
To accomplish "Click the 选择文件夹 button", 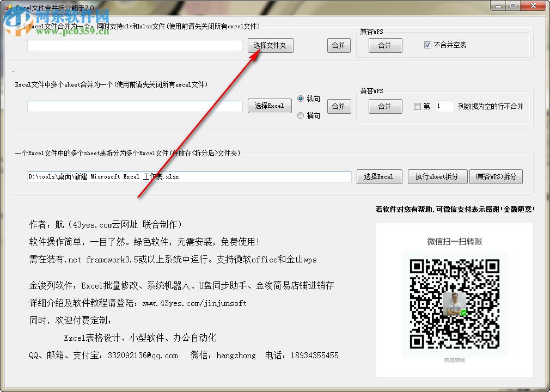I will (270, 46).
